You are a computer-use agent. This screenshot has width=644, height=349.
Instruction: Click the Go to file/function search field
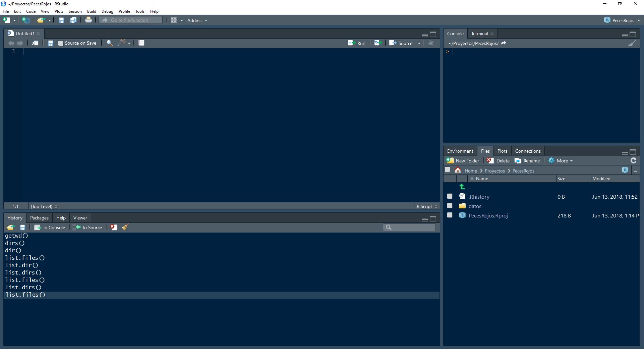[x=131, y=20]
